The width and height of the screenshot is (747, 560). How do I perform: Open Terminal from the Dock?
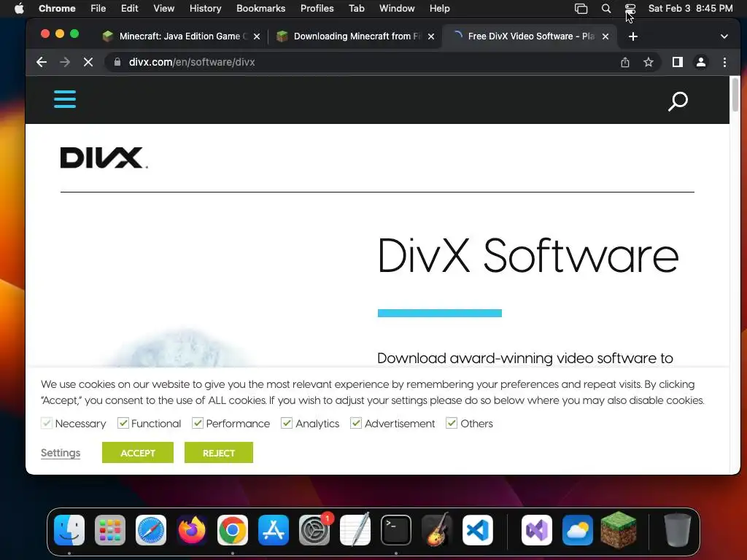(396, 529)
